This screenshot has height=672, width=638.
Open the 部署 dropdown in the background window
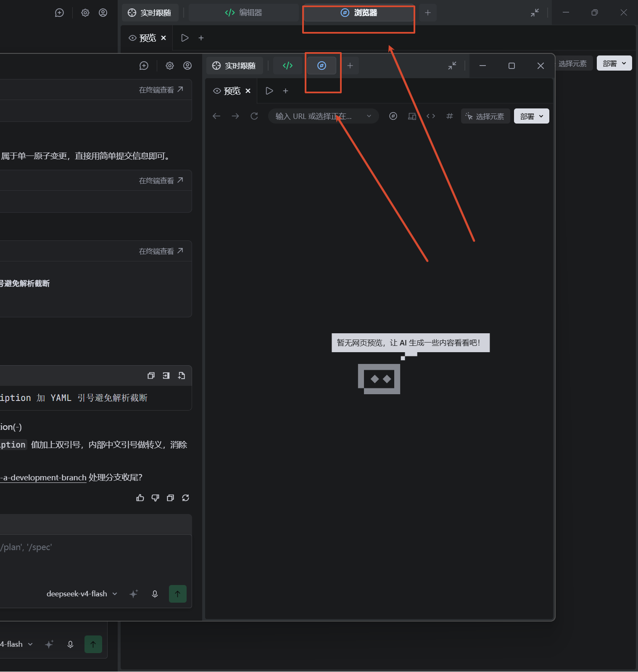[x=614, y=63]
